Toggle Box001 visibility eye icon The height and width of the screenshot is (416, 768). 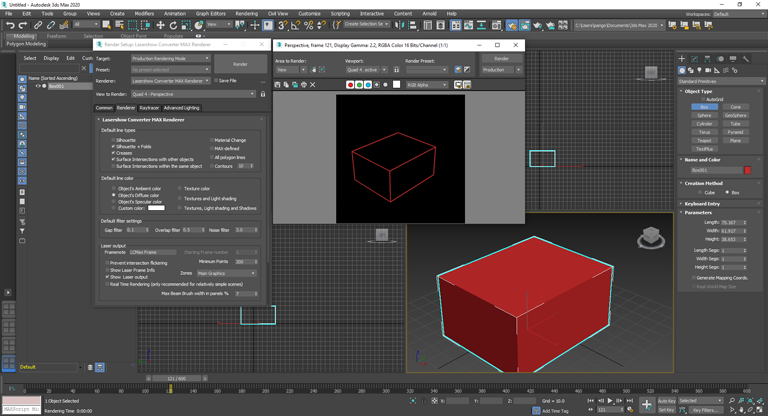pos(38,86)
